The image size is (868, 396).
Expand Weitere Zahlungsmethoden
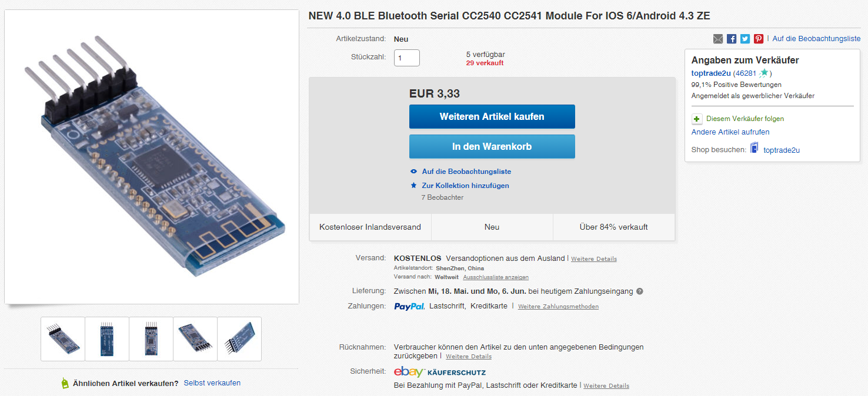click(557, 306)
